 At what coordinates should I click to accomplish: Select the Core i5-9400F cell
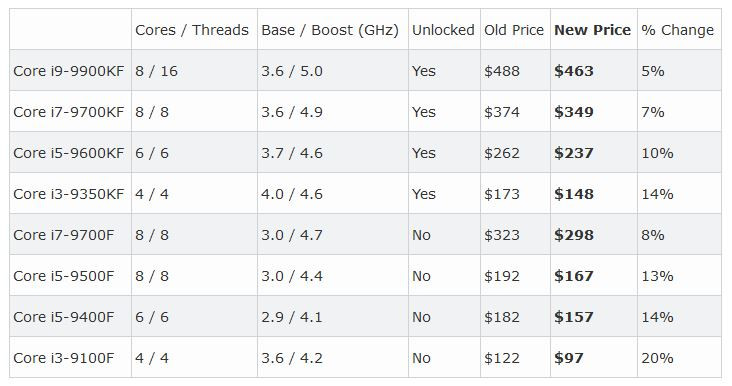(x=63, y=317)
